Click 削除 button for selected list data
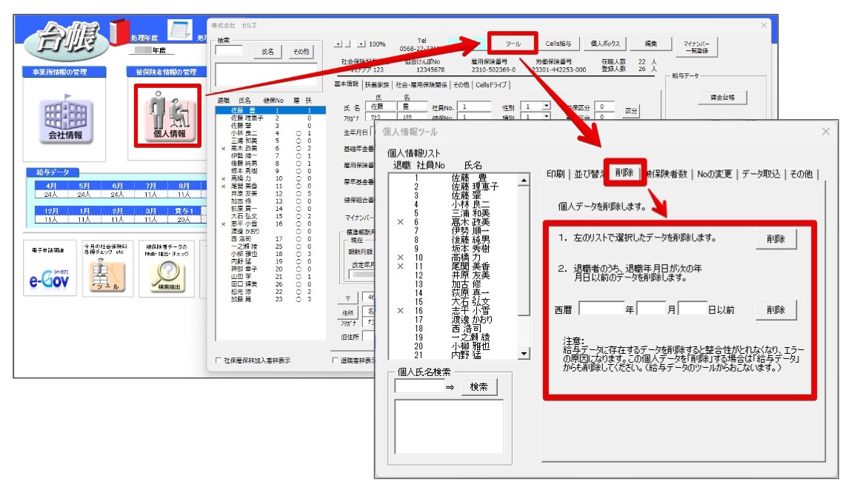Image resolution: width=857 pixels, height=504 pixels. click(776, 238)
